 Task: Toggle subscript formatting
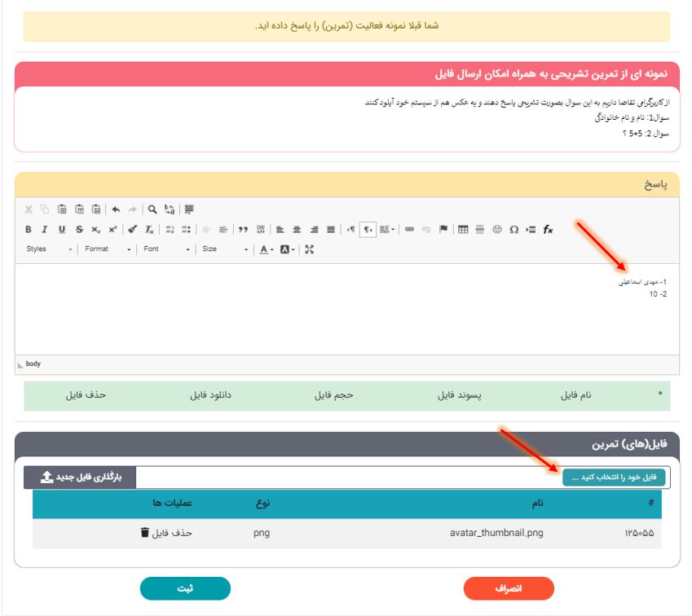(95, 230)
